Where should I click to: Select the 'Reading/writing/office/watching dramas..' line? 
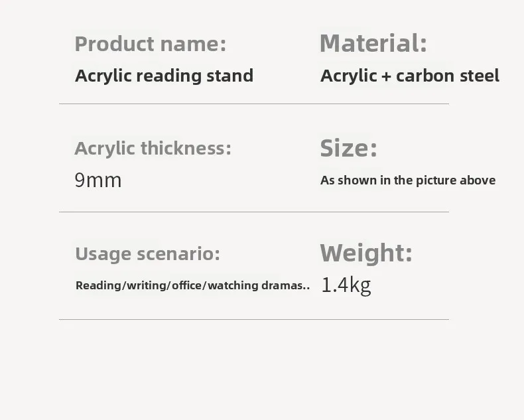(192, 285)
